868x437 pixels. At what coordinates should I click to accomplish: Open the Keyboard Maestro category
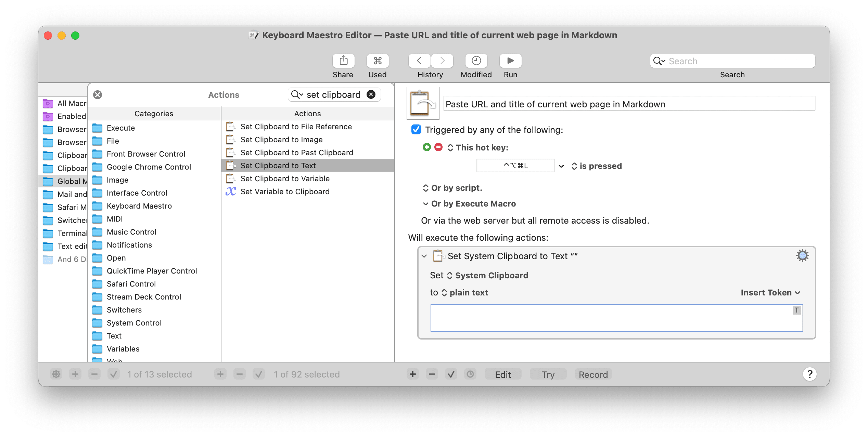[x=154, y=206]
